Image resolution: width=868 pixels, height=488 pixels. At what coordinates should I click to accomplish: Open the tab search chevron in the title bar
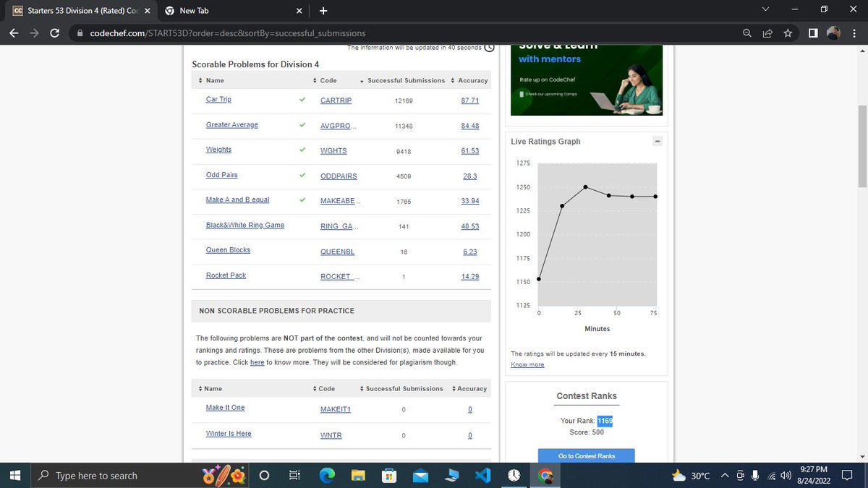point(766,10)
